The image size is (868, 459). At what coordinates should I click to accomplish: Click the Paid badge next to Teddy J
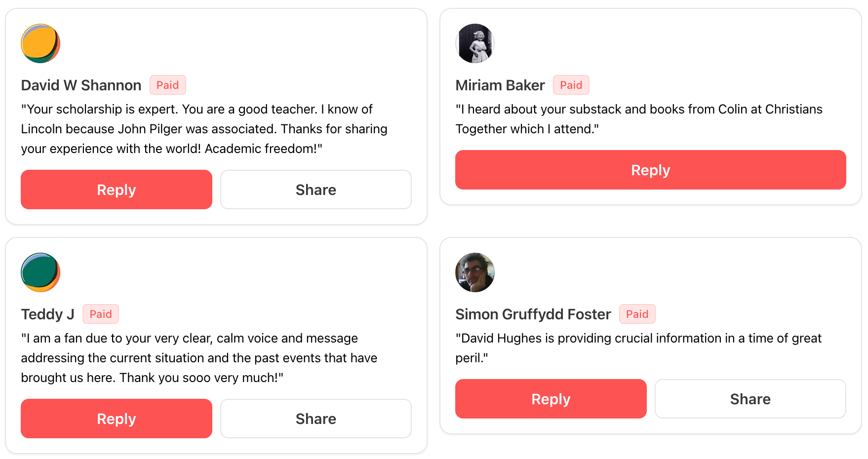101,314
